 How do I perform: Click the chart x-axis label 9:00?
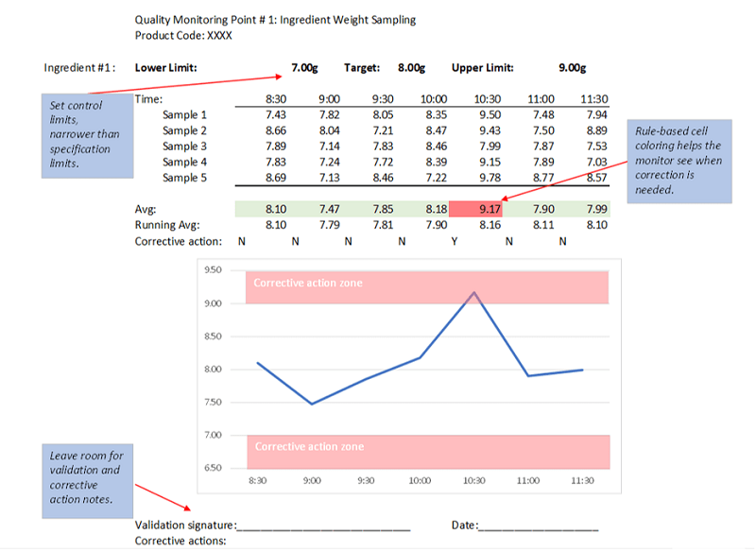tap(312, 481)
